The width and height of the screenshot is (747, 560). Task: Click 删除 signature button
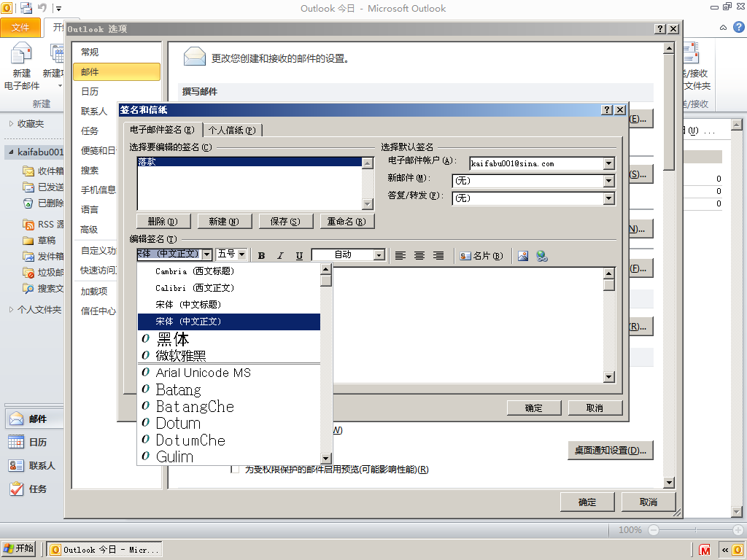click(x=163, y=222)
